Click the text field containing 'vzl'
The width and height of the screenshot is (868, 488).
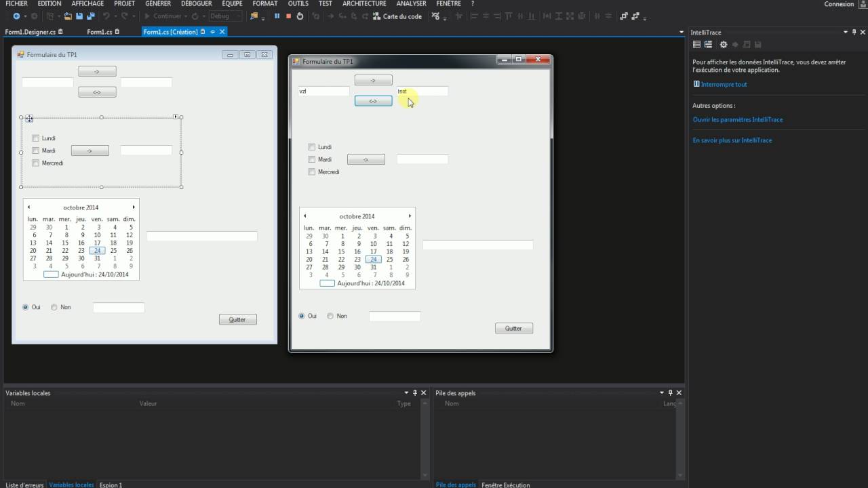coord(323,91)
